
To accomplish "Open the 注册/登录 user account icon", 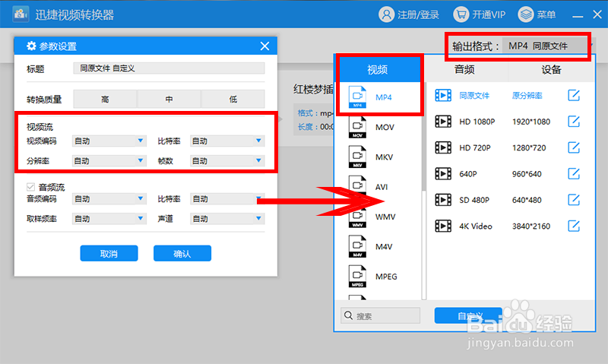I will pos(386,14).
